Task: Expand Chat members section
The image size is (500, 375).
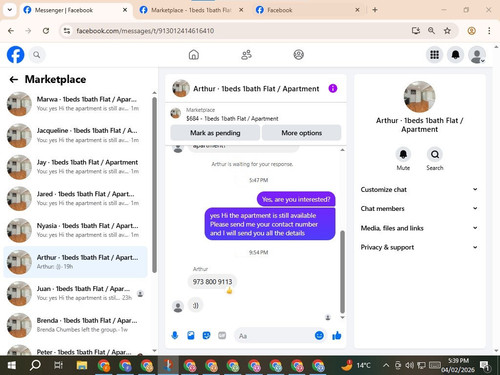Action: coord(419,208)
